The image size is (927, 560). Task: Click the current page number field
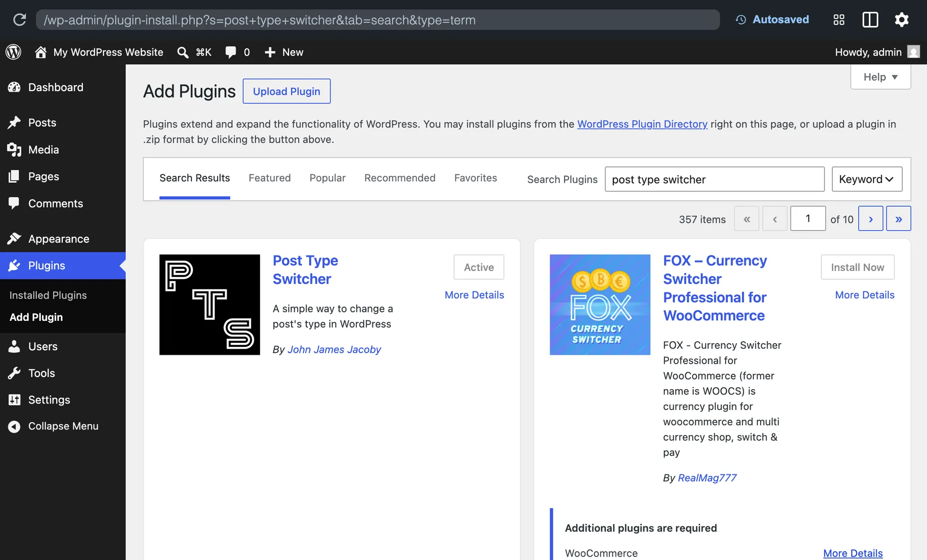pyautogui.click(x=807, y=219)
